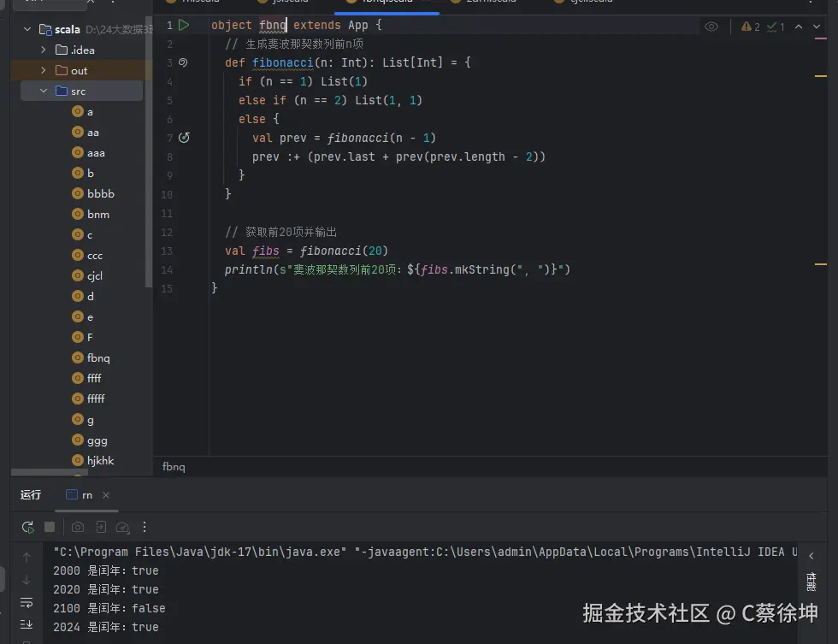Screen dimensions: 838x644
Task: Toggle soft-wrap in the console toolbar
Action: coord(27,601)
